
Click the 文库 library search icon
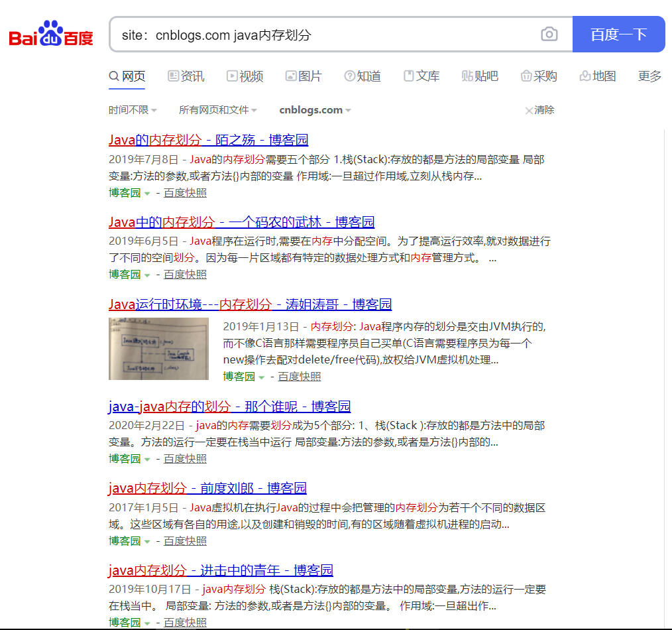coord(410,76)
